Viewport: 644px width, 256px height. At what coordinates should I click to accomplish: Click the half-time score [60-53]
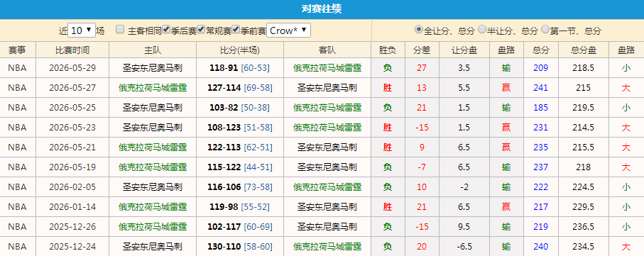(x=256, y=67)
